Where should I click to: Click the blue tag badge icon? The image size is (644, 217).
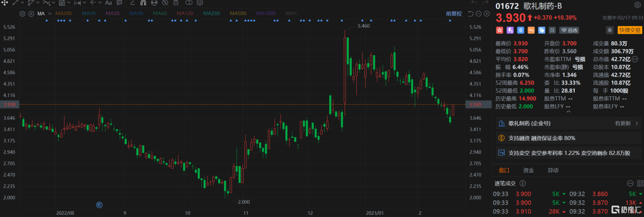tap(541, 30)
